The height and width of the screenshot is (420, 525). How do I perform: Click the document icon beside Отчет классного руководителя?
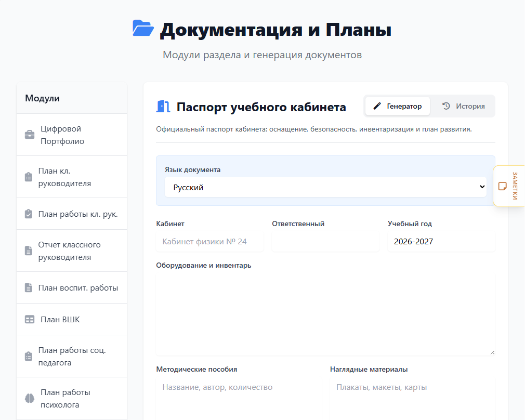point(29,251)
